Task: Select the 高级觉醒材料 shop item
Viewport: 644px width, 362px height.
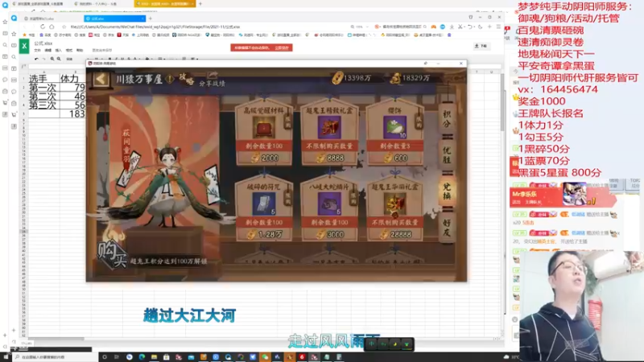Action: coord(264,132)
